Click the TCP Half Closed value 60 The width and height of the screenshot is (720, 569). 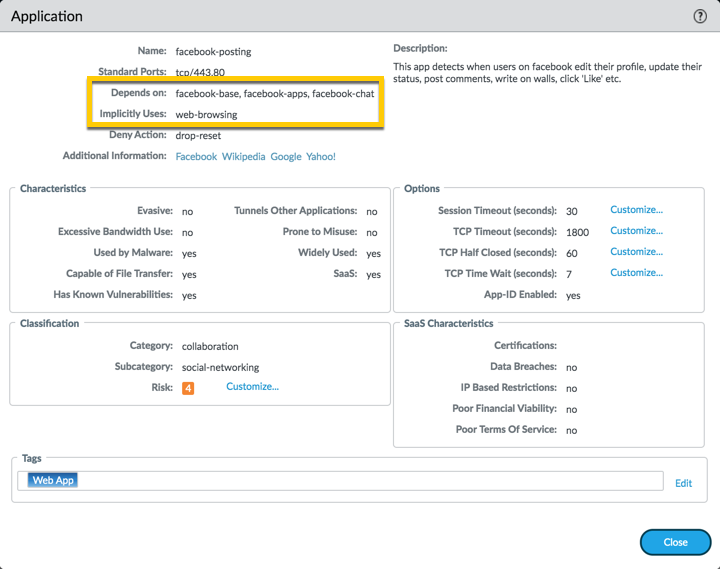pos(571,253)
